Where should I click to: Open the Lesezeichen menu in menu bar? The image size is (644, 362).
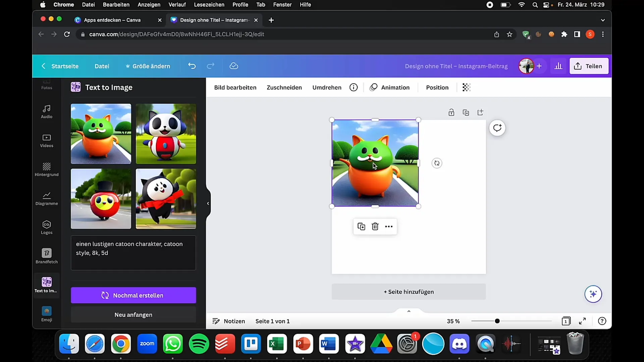click(x=209, y=5)
